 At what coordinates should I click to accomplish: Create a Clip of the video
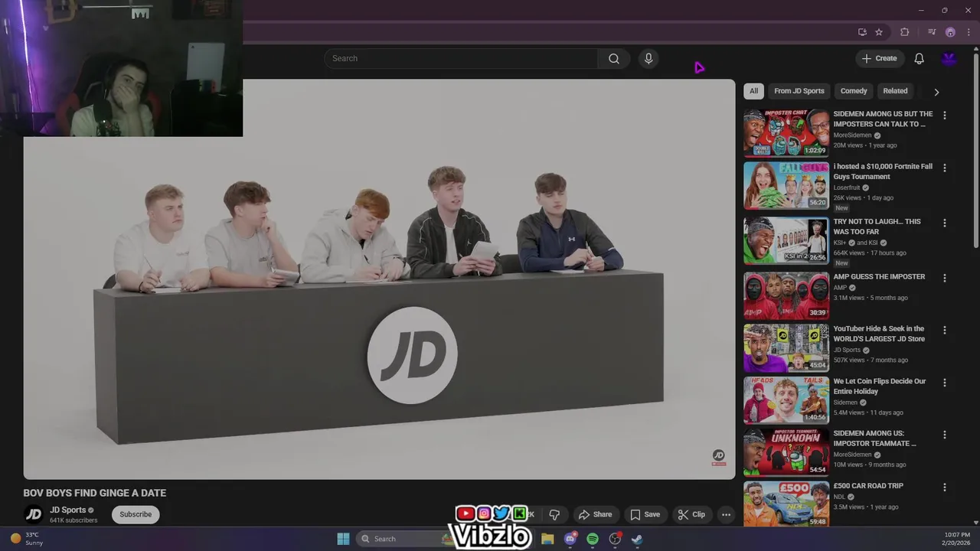point(691,514)
